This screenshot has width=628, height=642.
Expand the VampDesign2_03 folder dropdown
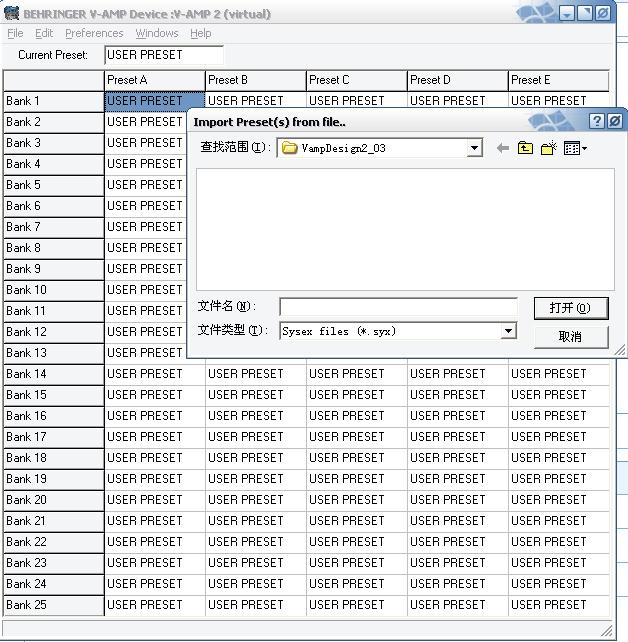pos(475,148)
